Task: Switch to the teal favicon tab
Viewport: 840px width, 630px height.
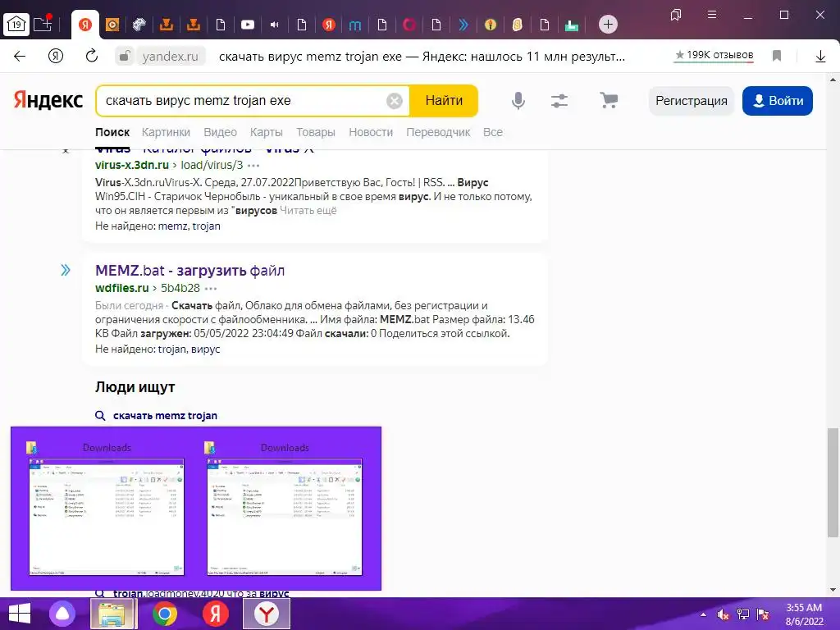Action: (572, 25)
